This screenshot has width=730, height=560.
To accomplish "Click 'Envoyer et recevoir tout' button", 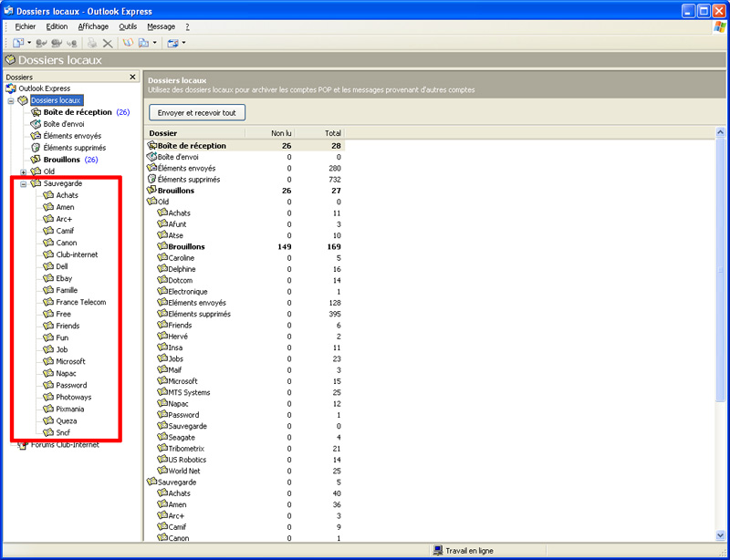I will click(197, 113).
